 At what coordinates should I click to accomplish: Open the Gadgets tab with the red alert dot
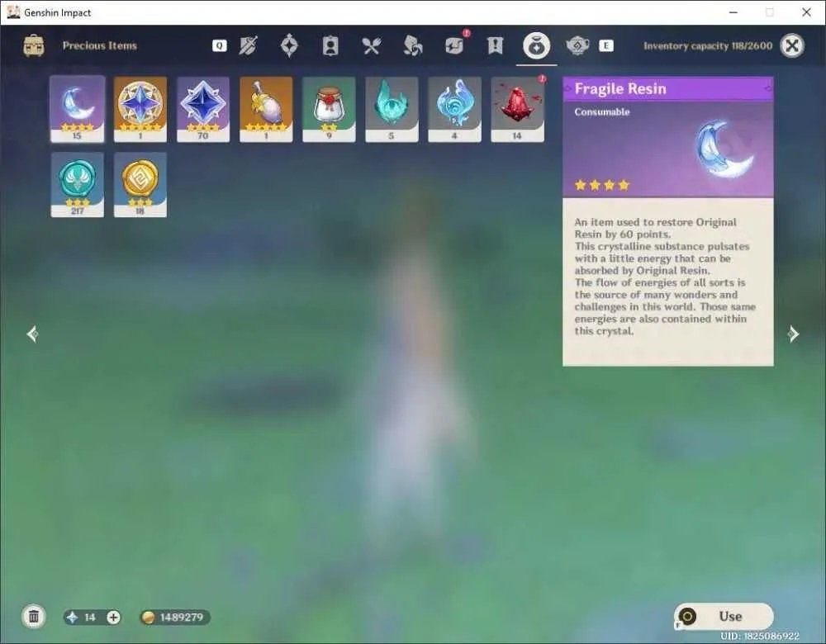[454, 45]
